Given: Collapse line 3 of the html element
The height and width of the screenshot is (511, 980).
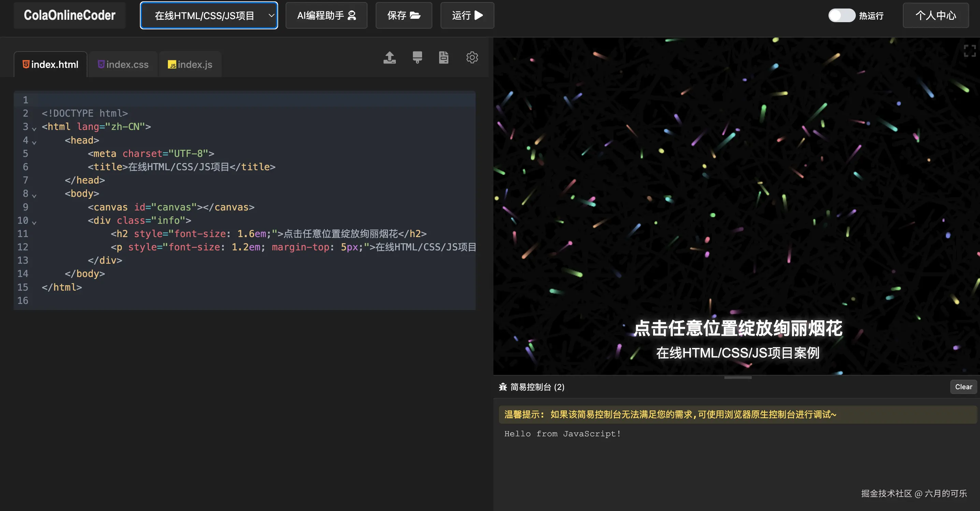Looking at the screenshot, I should 34,129.
